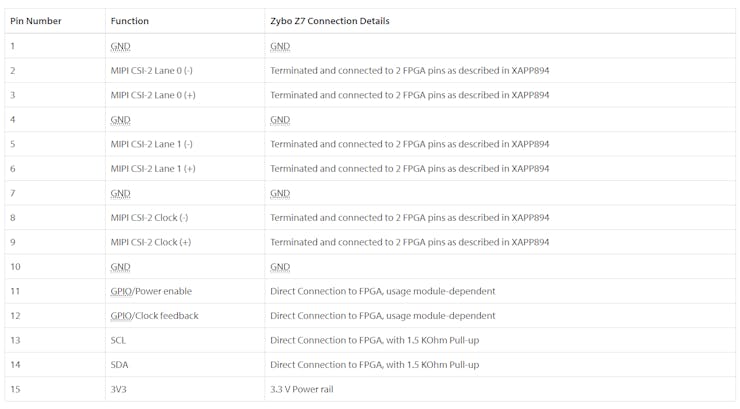Image resolution: width=740 pixels, height=409 pixels.
Task: Select MIPI CSI-2 Lane 1 (+) cell
Action: tap(153, 169)
